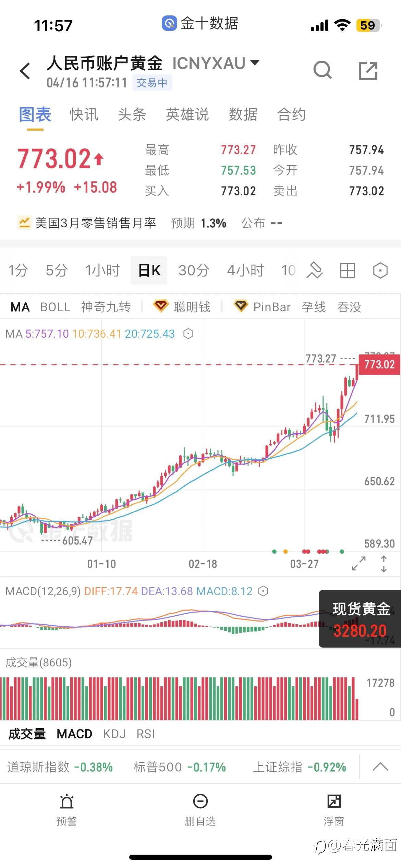Image resolution: width=401 pixels, height=868 pixels.
Task: Toggle the 吞没 pattern indicator
Action: click(x=349, y=307)
